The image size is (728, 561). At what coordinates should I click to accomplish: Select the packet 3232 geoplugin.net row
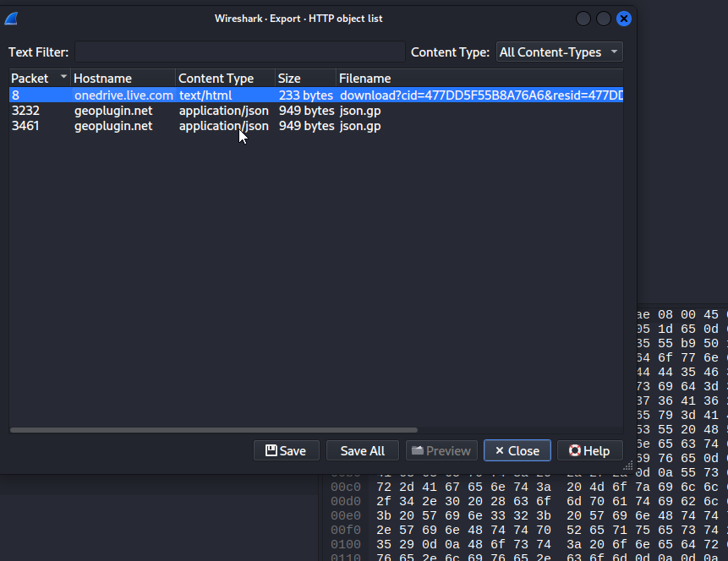[316, 111]
